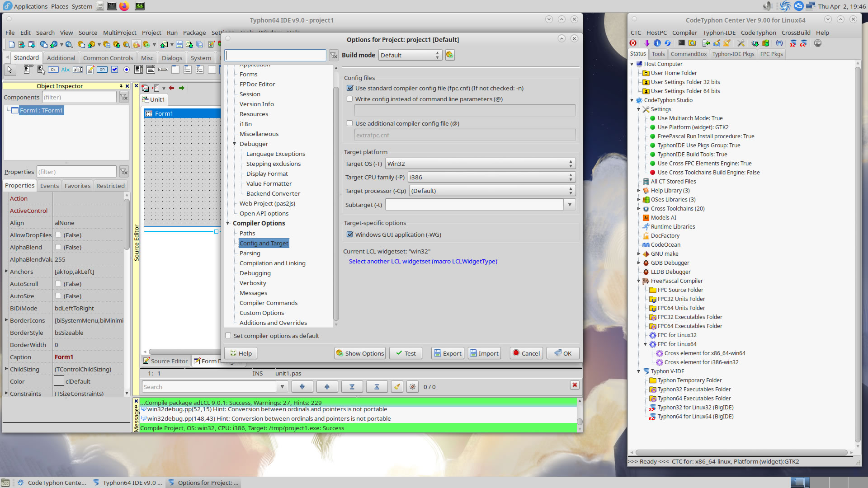Switch to the Typhon-IDE Pkgs tab

tap(733, 54)
